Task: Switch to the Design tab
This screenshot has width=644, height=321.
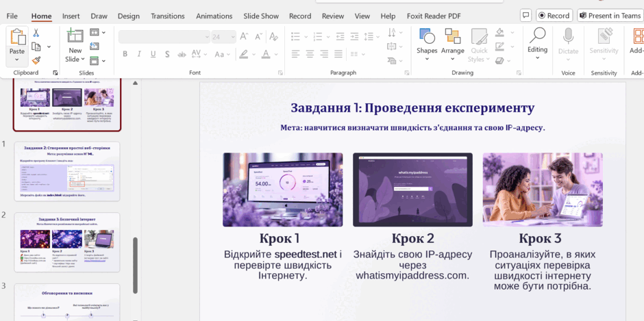Action: (129, 16)
